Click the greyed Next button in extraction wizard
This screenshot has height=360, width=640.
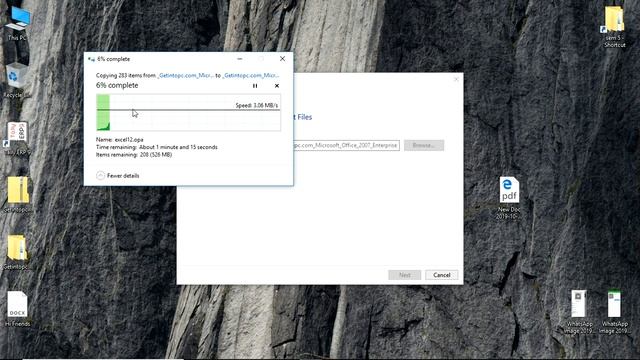(404, 275)
